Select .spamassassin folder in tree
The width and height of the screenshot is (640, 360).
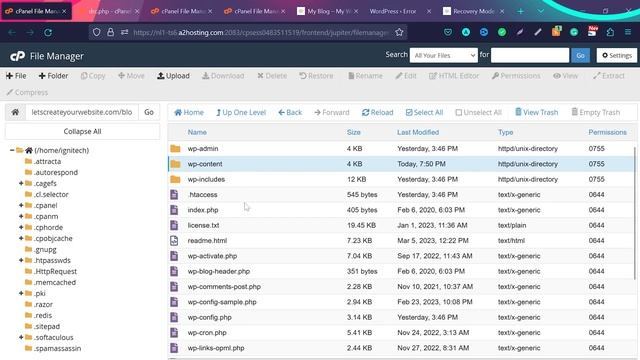coord(57,349)
